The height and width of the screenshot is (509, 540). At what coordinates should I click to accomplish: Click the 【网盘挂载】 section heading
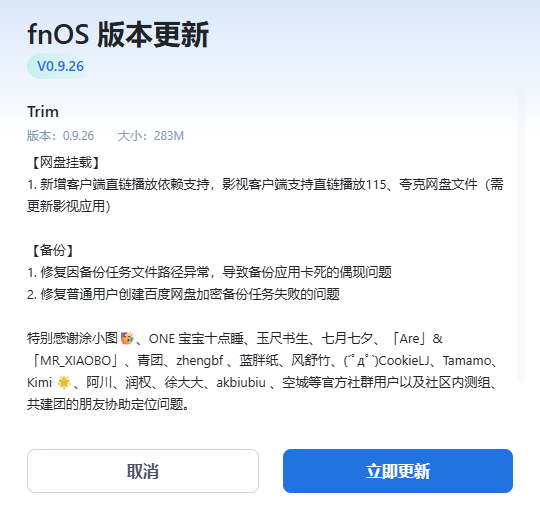pyautogui.click(x=65, y=163)
